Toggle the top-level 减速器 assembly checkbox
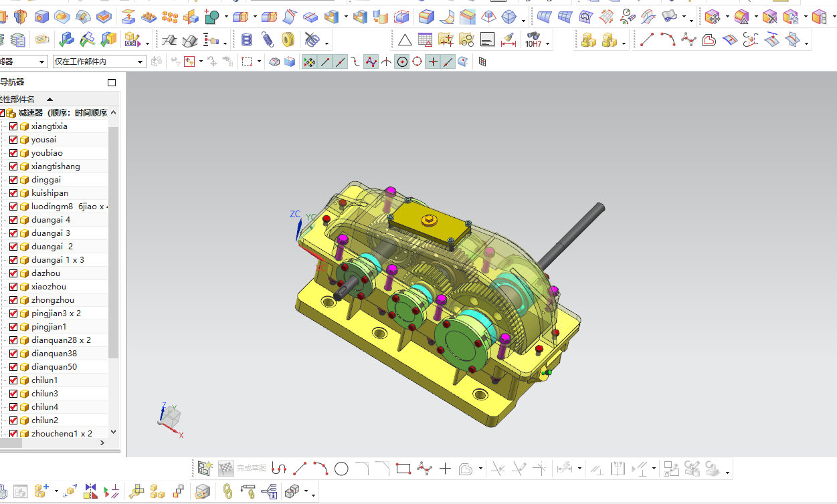 [x=2, y=113]
